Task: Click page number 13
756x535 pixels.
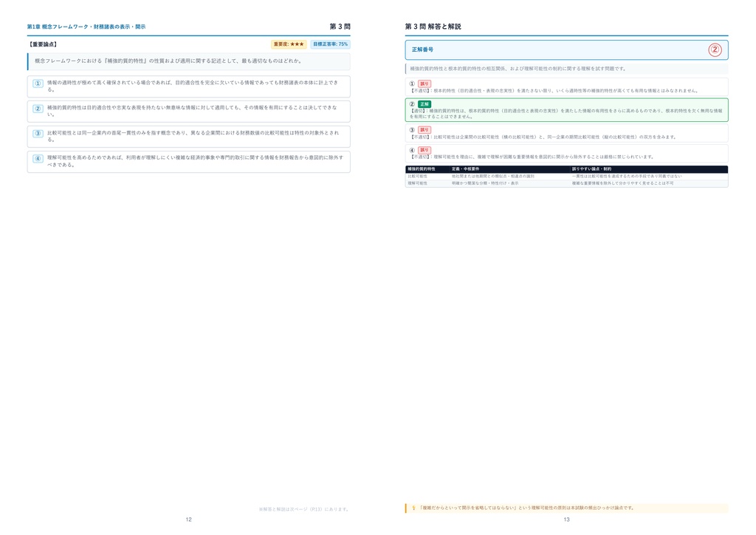Action: tap(566, 519)
